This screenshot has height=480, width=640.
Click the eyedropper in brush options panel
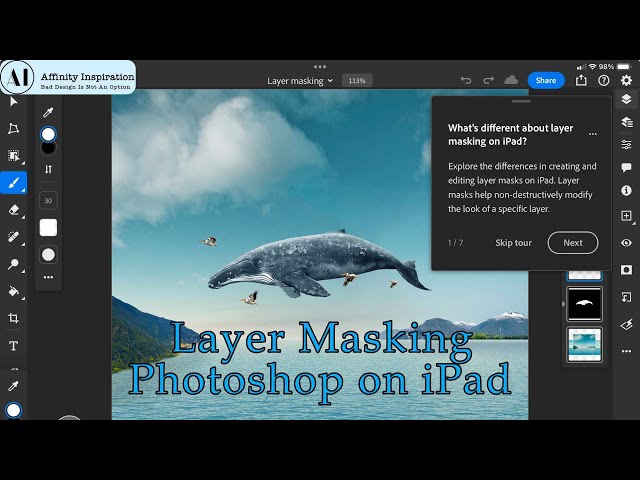point(48,112)
